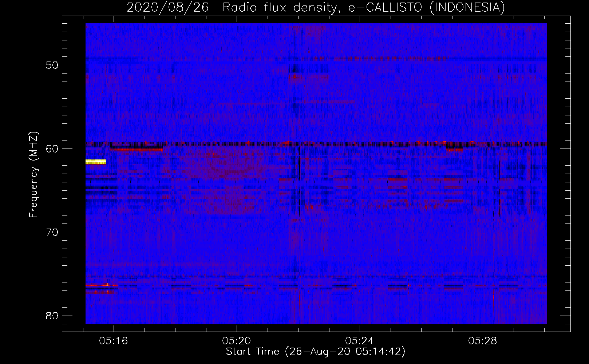The height and width of the screenshot is (364, 589).
Task: Click the Frequency (MHZ) axis label
Action: (33, 175)
